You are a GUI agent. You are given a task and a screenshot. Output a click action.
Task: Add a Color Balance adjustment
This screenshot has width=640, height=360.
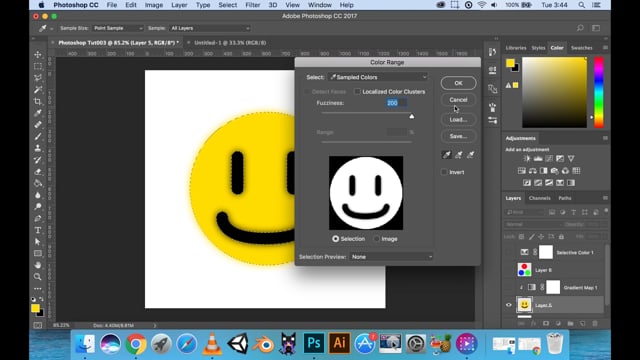[533, 171]
